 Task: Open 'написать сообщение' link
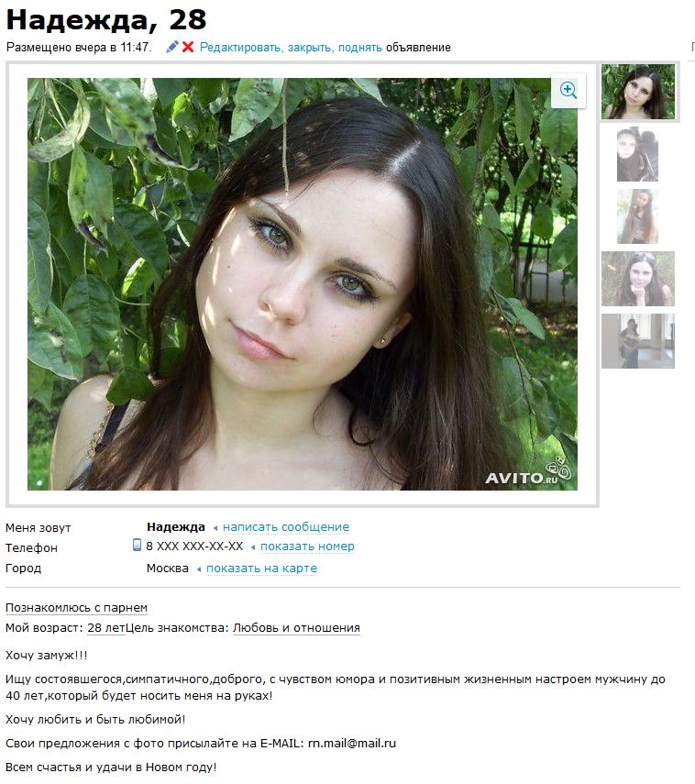(286, 527)
